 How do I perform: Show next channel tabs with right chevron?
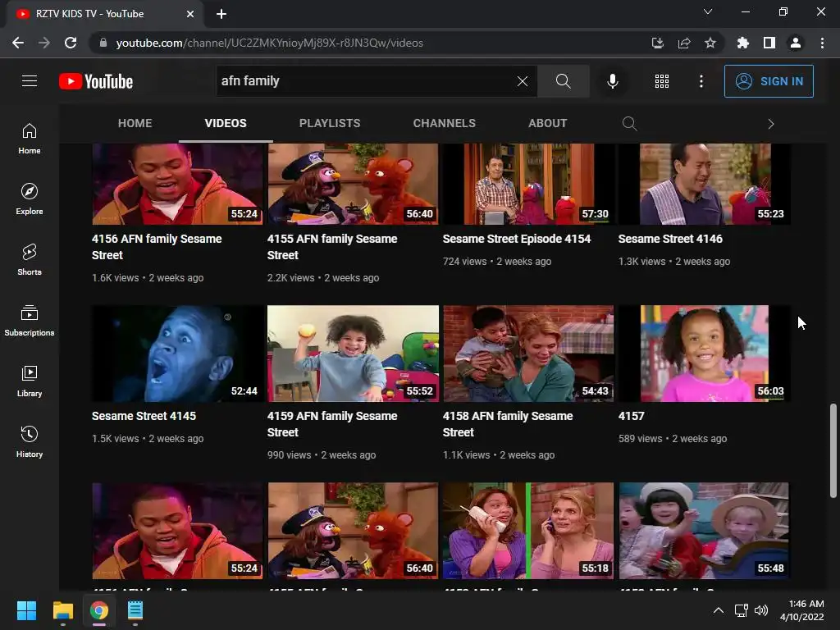tap(771, 124)
